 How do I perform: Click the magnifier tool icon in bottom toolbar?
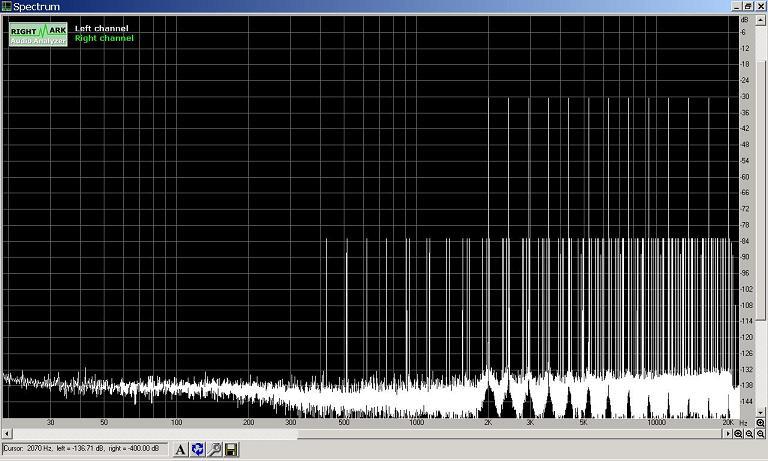[214, 451]
